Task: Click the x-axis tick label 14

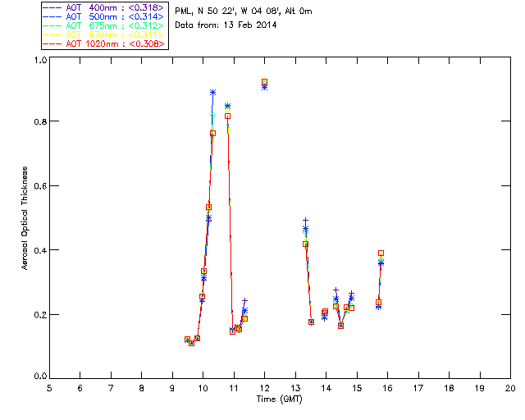Action: 326,388
